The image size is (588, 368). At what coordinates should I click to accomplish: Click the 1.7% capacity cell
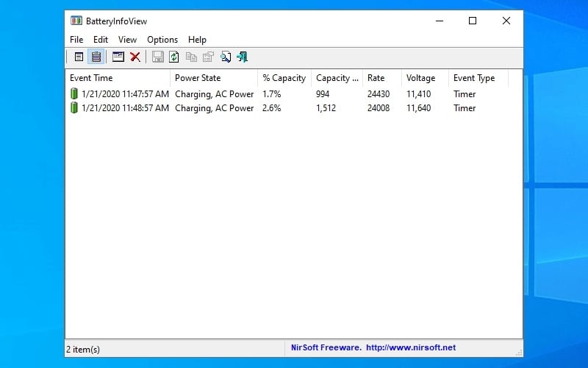point(271,94)
